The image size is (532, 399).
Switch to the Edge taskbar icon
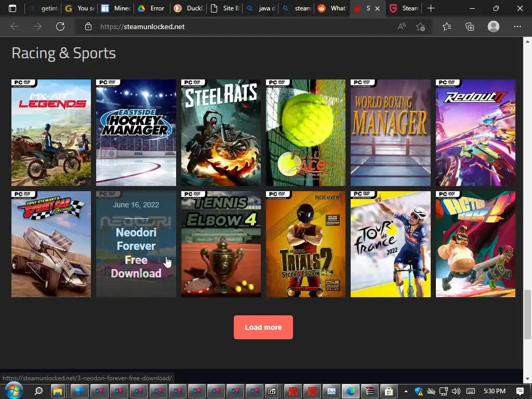point(351,391)
